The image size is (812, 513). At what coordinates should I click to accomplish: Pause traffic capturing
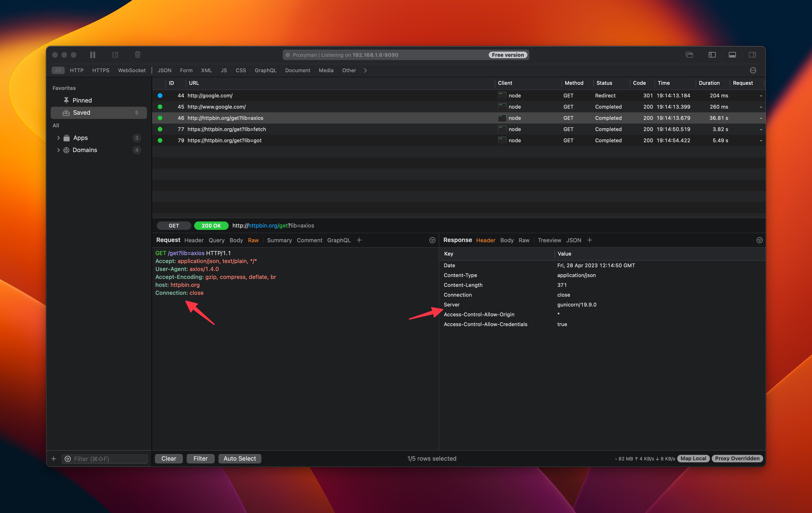[93, 55]
